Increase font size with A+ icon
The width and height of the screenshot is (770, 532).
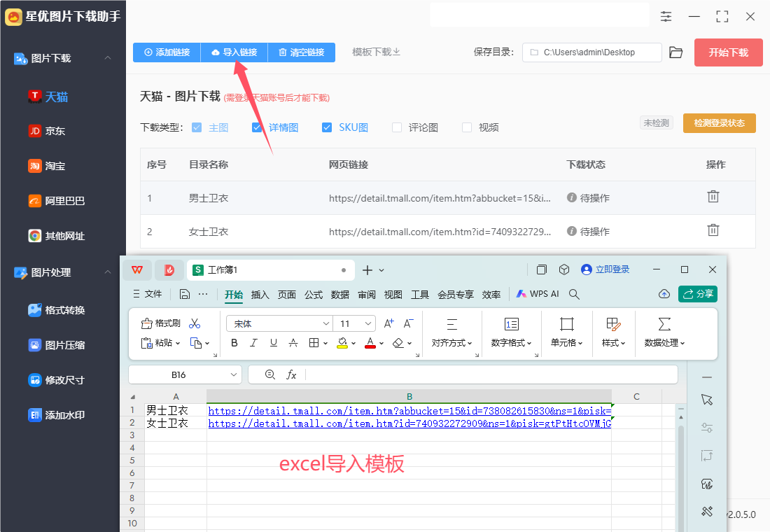click(x=389, y=323)
